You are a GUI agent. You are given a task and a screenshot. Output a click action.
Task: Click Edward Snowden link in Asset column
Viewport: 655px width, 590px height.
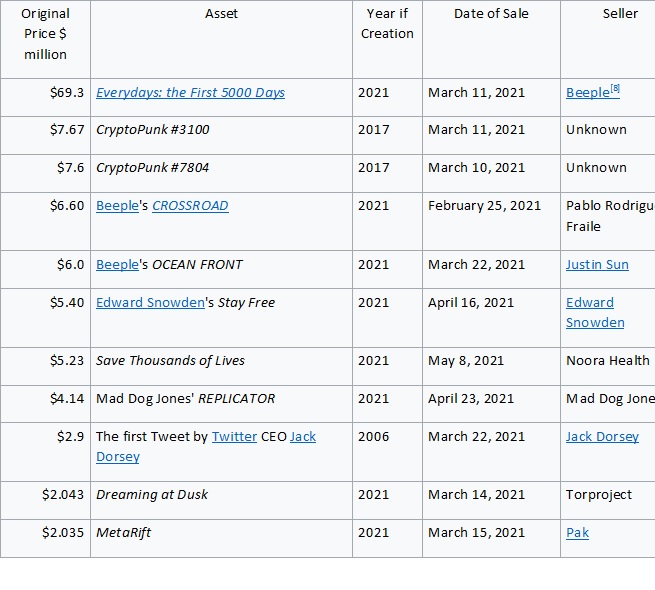[x=150, y=303]
